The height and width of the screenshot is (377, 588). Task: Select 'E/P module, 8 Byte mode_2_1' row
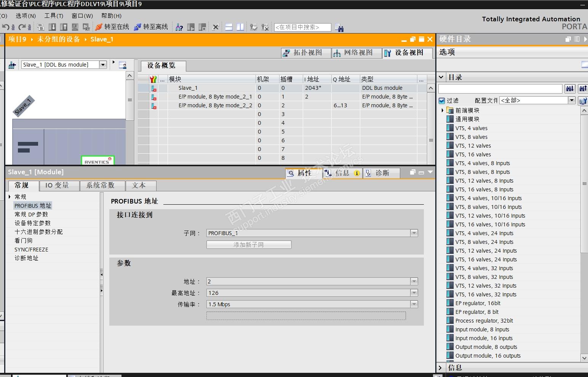[x=282, y=97]
